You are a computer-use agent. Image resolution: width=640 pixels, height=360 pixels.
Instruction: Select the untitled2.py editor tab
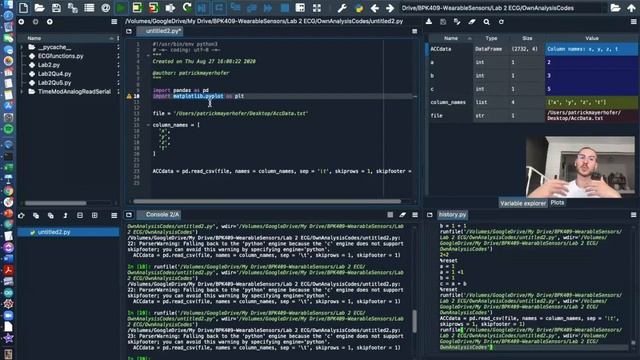pos(162,31)
